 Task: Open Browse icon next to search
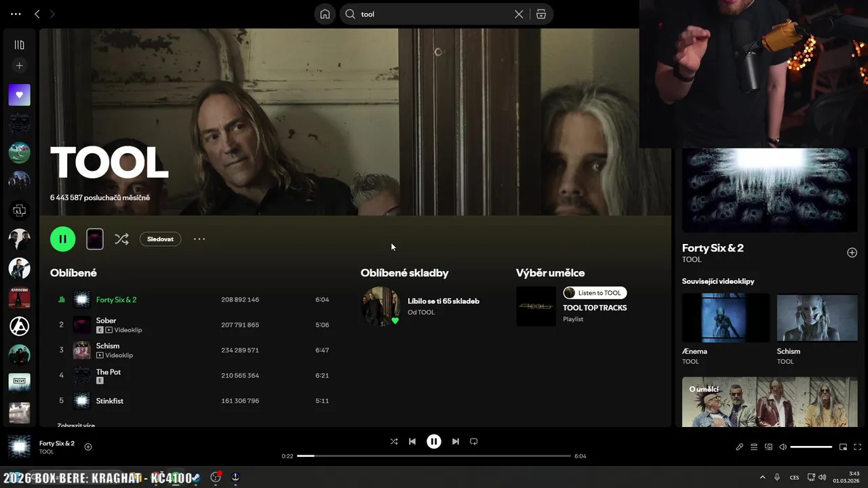coord(541,14)
